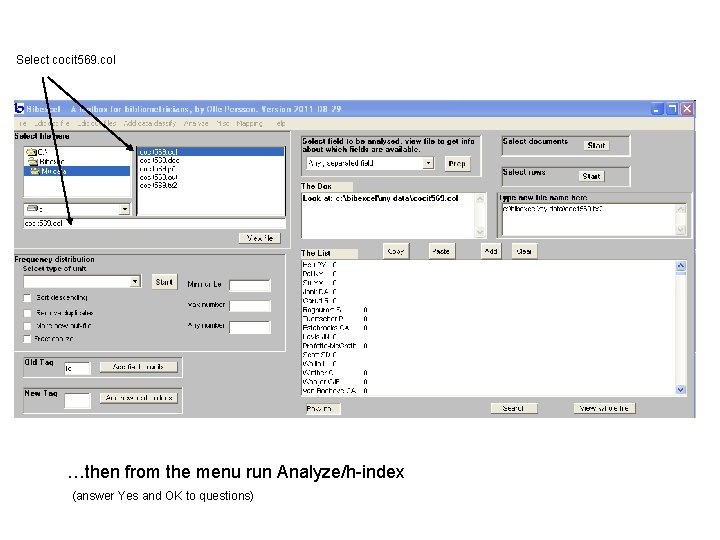Click the Paste button above The List
Viewport: 720px width, 540px height.
[x=441, y=251]
